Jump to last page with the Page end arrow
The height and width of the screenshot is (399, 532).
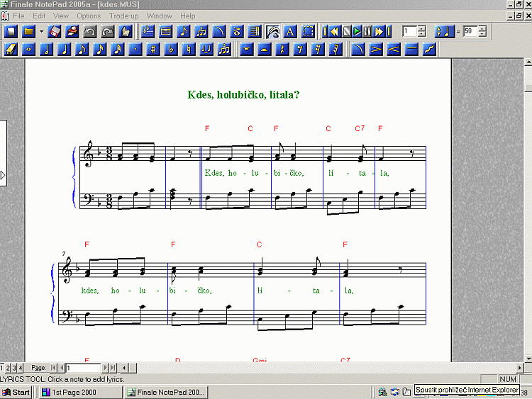pos(113,368)
